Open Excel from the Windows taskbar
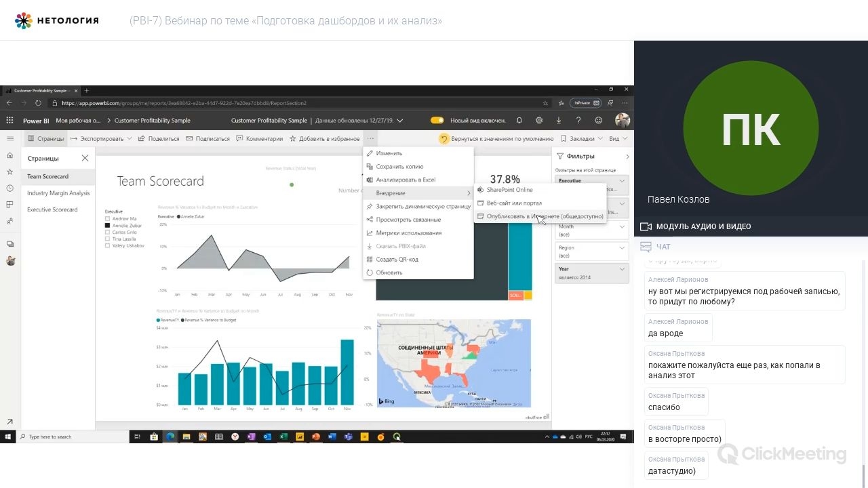Image resolution: width=868 pixels, height=488 pixels. [283, 436]
